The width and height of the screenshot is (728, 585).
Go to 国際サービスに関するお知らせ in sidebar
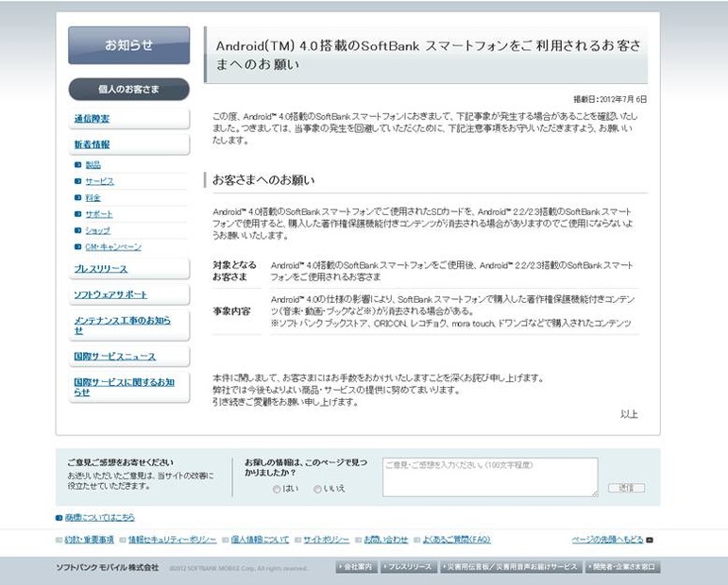124,387
